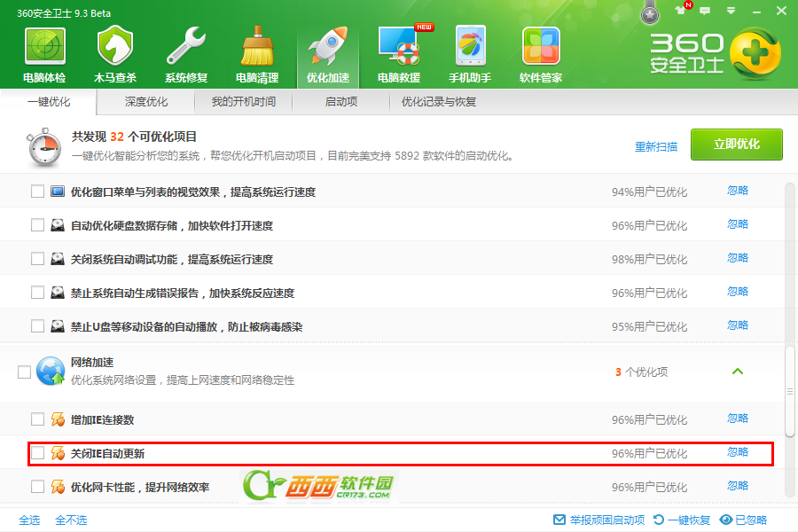Click 忽略 for 增加IE连接数 row
The image size is (798, 532).
tap(738, 418)
